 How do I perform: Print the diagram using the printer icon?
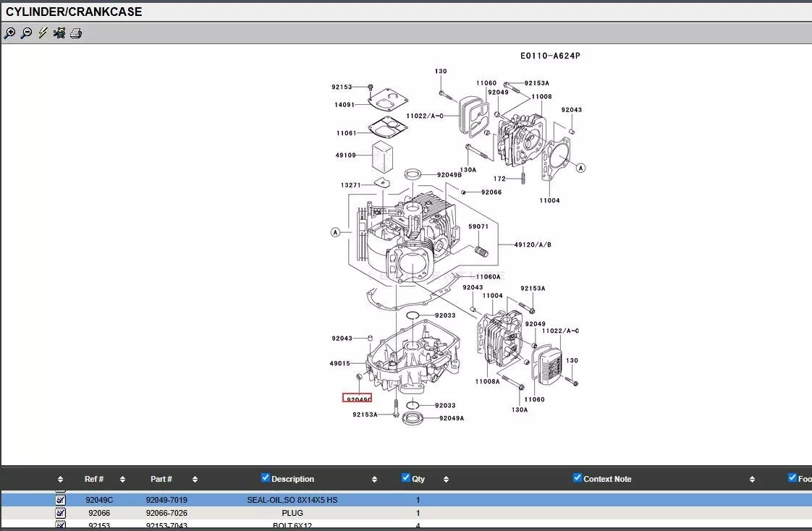[x=76, y=33]
